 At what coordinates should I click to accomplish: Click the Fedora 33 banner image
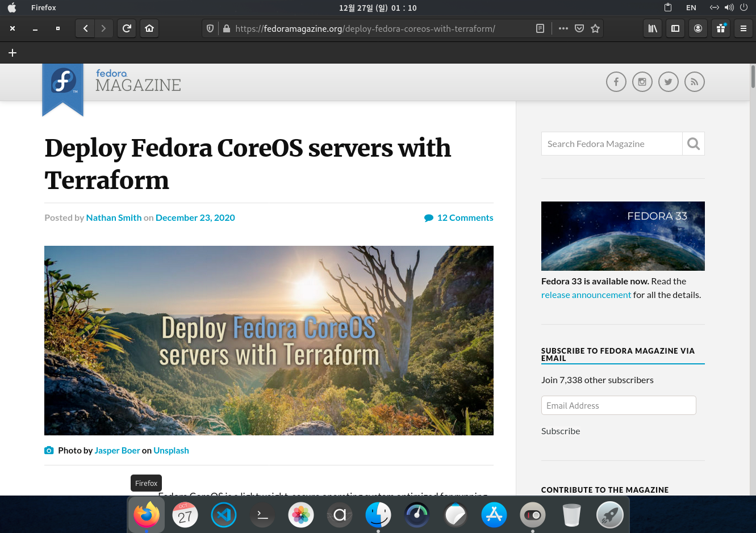click(623, 236)
